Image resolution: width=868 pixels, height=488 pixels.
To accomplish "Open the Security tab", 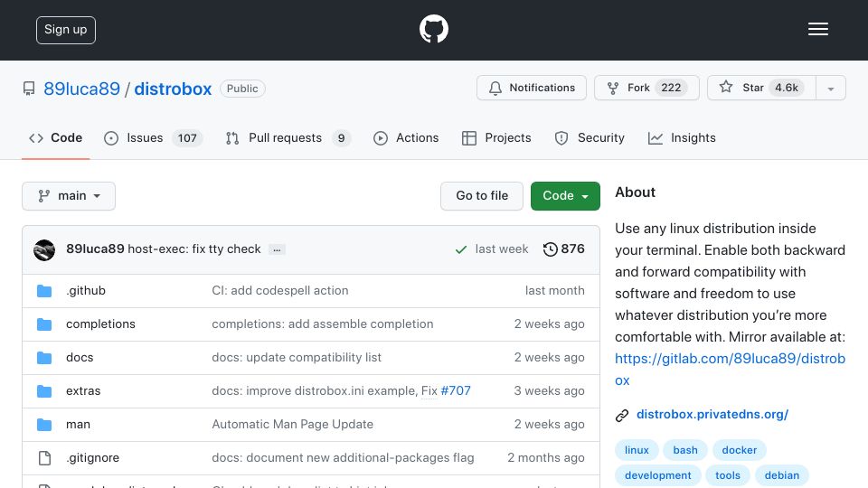I will 590,137.
